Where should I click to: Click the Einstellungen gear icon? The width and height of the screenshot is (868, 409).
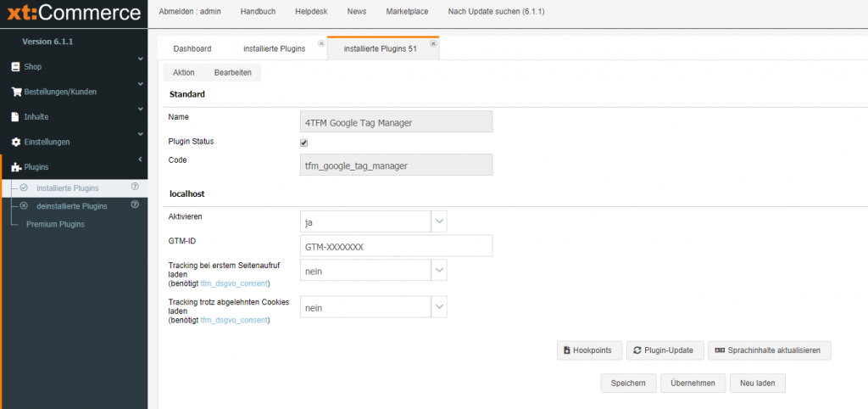click(15, 142)
